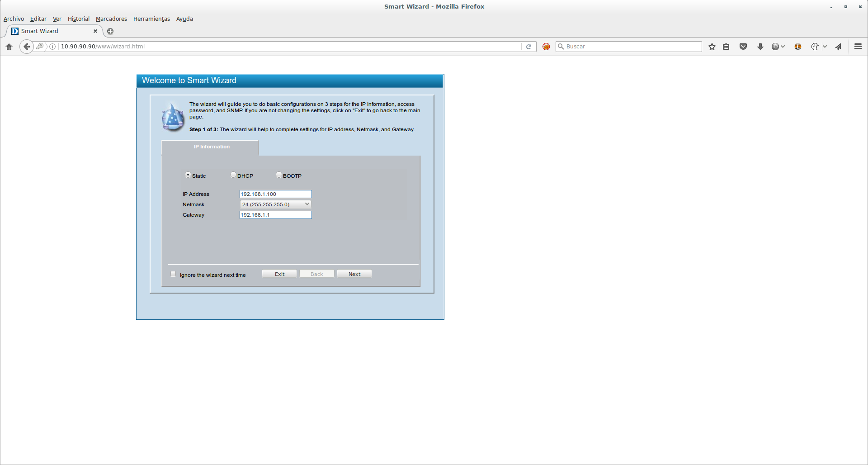Expand the Netmask dropdown
The height and width of the screenshot is (465, 868).
pyautogui.click(x=275, y=204)
